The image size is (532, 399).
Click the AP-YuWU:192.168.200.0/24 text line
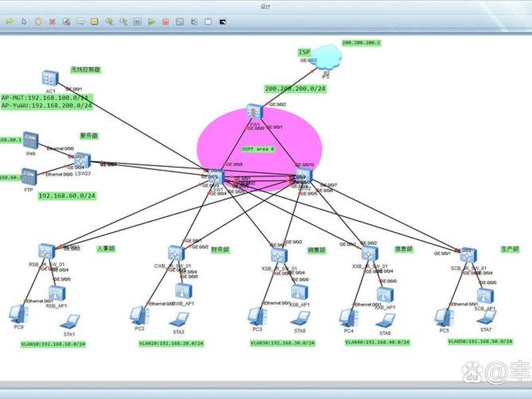click(x=47, y=106)
